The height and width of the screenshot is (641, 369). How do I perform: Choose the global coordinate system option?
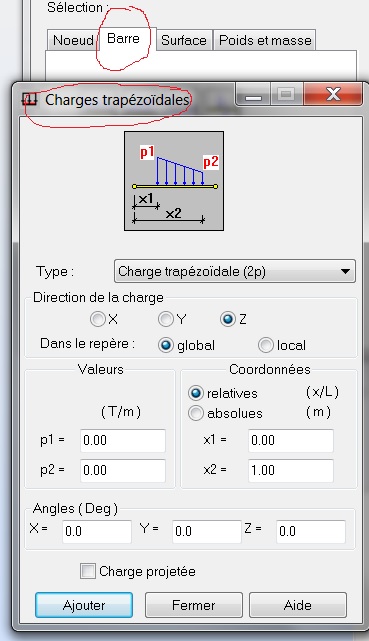165,345
